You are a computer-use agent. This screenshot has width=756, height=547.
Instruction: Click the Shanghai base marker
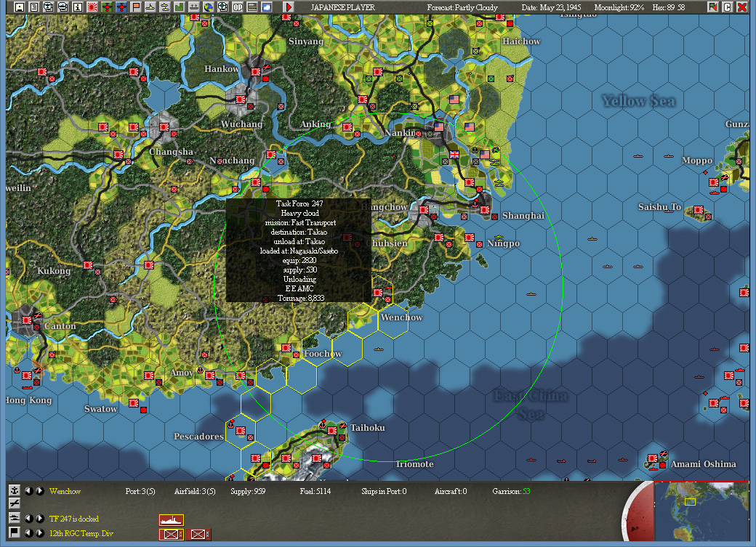pos(485,210)
